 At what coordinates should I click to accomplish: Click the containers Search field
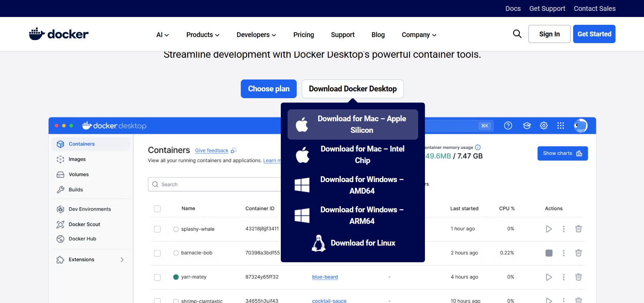point(214,184)
